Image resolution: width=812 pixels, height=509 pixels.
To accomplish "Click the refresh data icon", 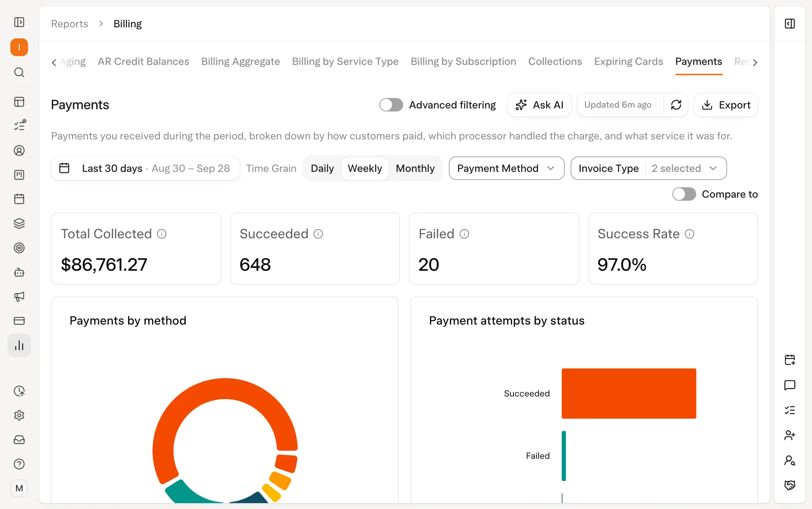I will click(x=676, y=105).
